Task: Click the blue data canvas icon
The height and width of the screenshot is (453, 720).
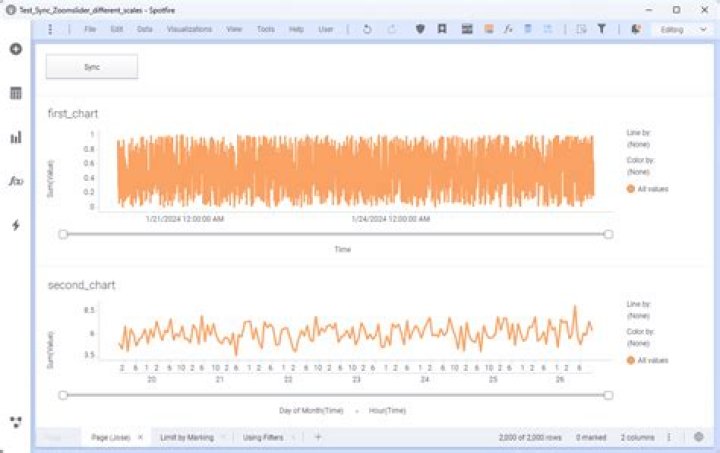Action: tap(528, 29)
